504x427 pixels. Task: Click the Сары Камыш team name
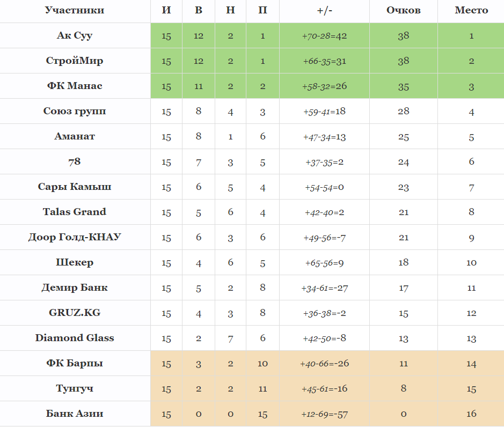pyautogui.click(x=75, y=187)
